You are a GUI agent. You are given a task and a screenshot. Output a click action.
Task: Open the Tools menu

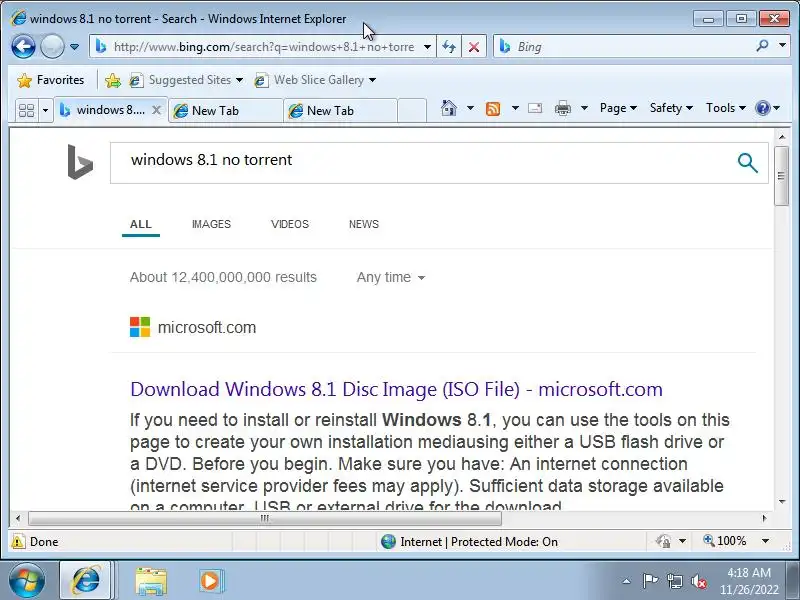726,108
